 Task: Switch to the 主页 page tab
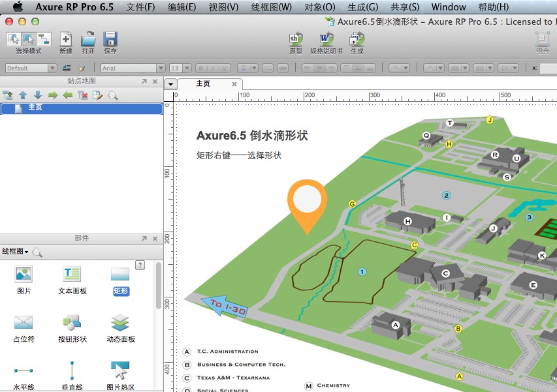[x=210, y=84]
